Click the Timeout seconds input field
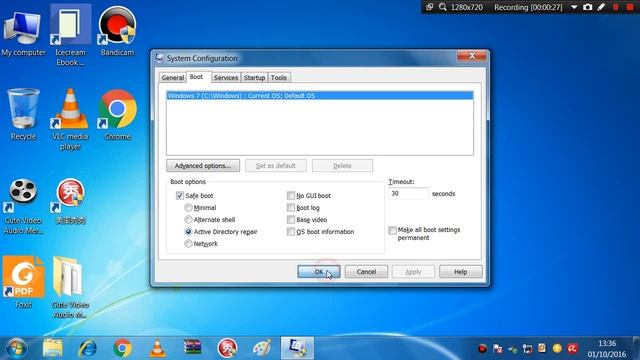The height and width of the screenshot is (360, 640). (x=408, y=193)
